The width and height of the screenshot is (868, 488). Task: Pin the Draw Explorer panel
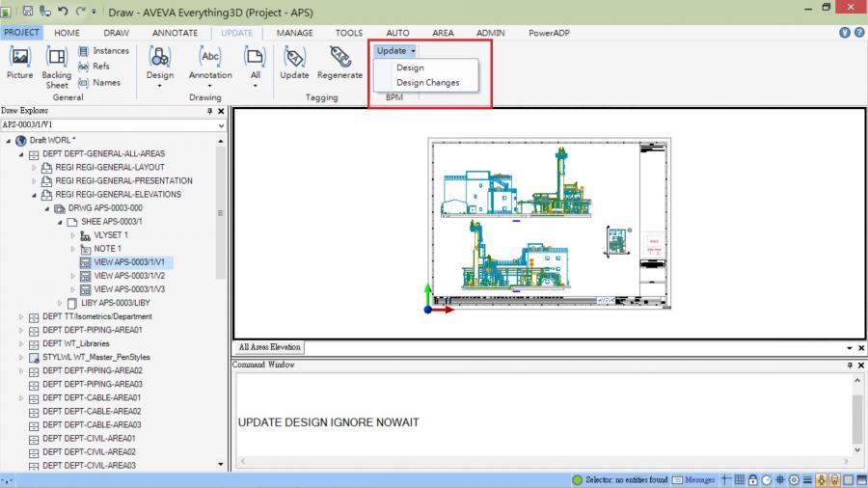210,111
